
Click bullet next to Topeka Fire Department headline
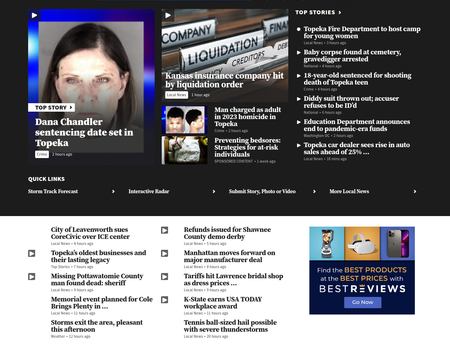(299, 29)
